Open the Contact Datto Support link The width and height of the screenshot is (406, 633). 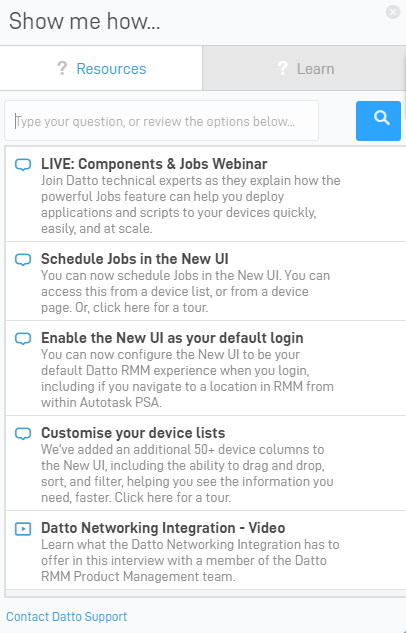pyautogui.click(x=67, y=616)
